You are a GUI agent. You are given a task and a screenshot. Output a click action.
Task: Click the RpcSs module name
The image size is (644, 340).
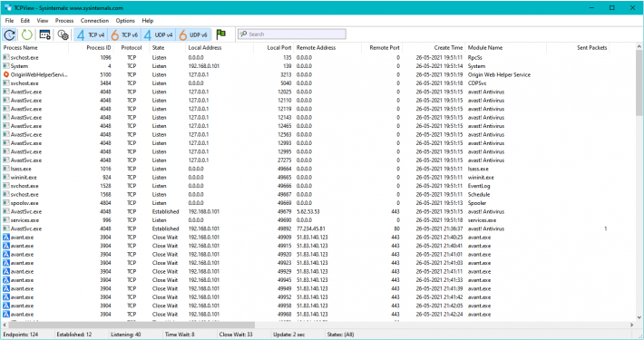tap(474, 57)
